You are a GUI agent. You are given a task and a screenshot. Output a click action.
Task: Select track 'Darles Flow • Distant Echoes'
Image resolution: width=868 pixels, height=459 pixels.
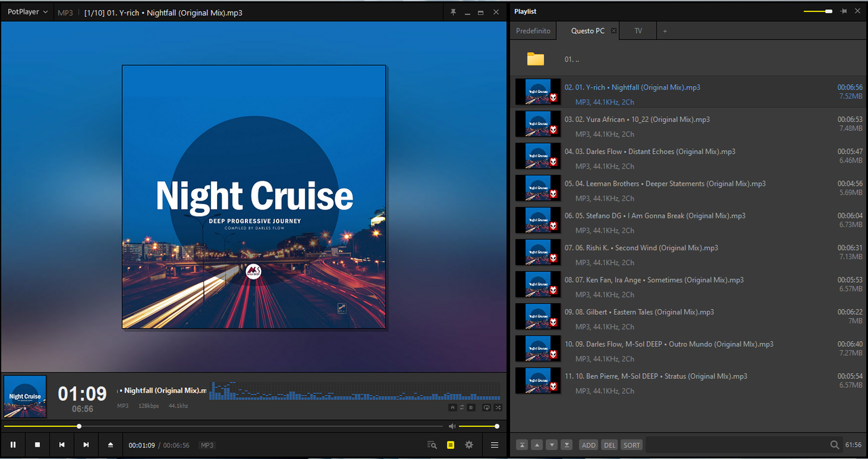point(689,156)
